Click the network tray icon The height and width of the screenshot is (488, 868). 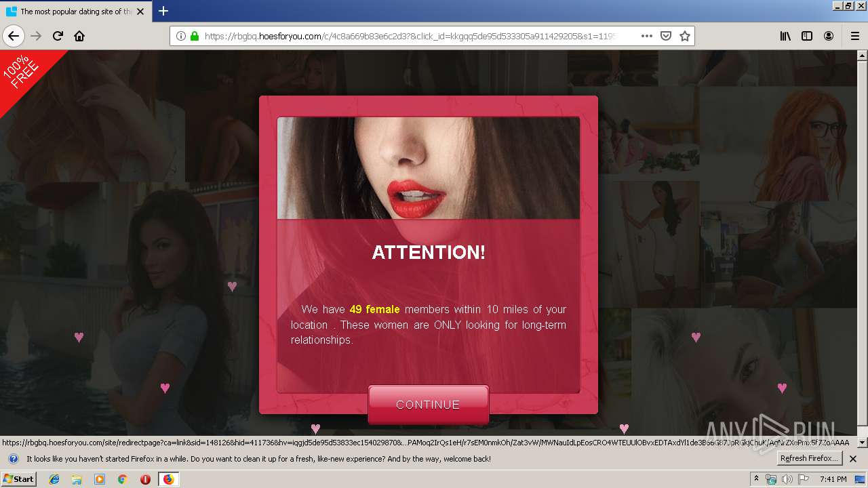pyautogui.click(x=771, y=479)
